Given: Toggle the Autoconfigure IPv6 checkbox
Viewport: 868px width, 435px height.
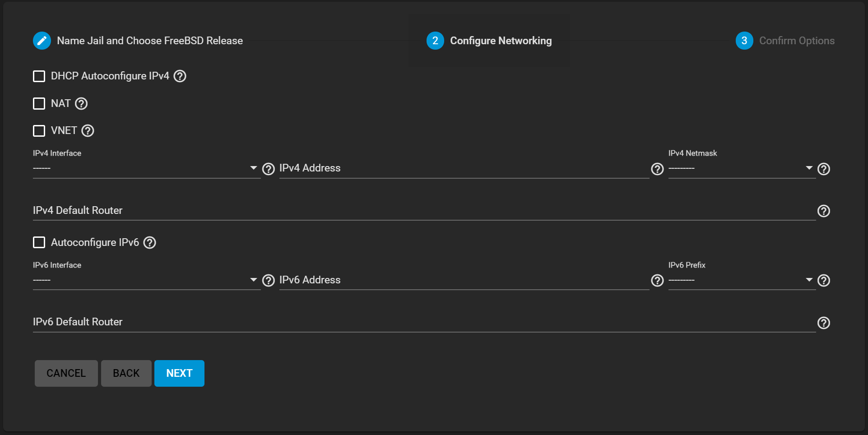Looking at the screenshot, I should 39,243.
